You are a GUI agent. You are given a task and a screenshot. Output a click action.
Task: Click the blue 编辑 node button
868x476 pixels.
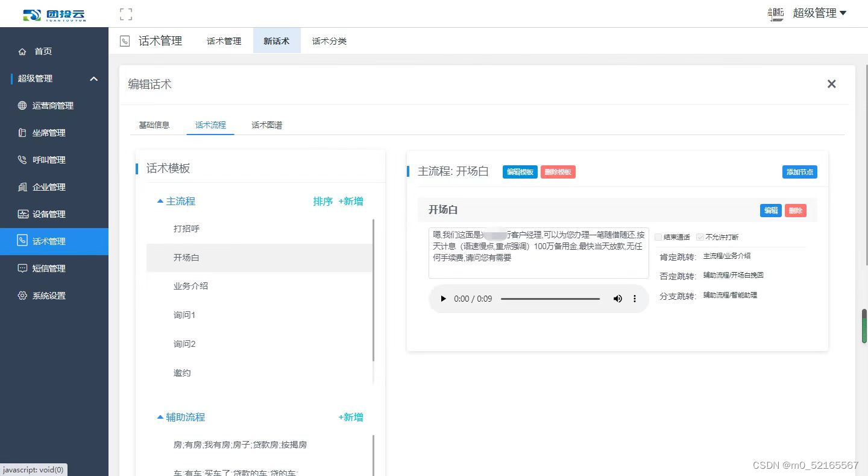tap(771, 211)
